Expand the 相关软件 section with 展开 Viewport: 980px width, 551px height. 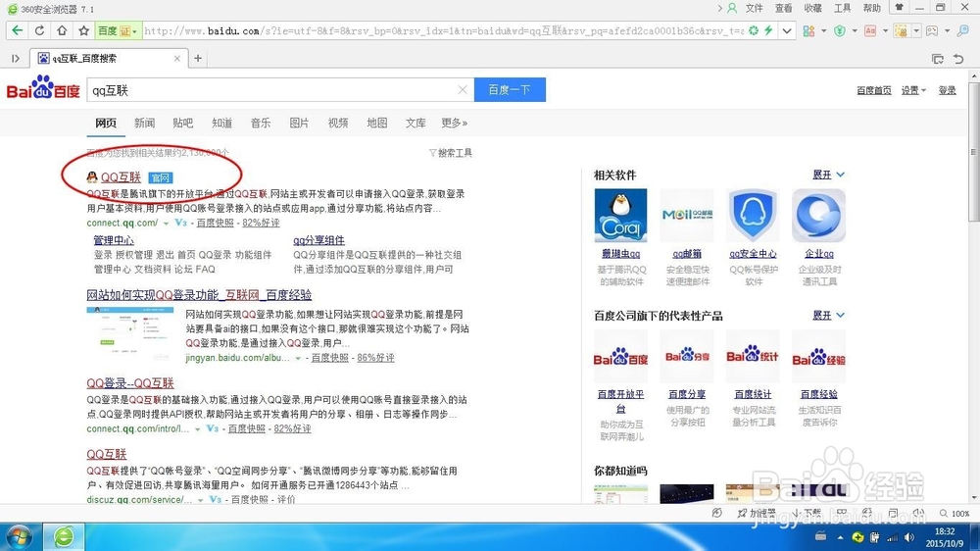click(828, 175)
